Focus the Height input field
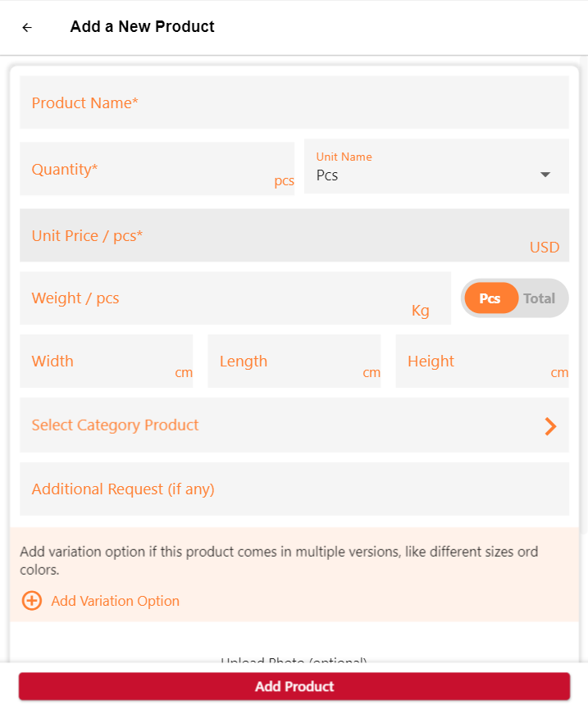 coord(482,361)
